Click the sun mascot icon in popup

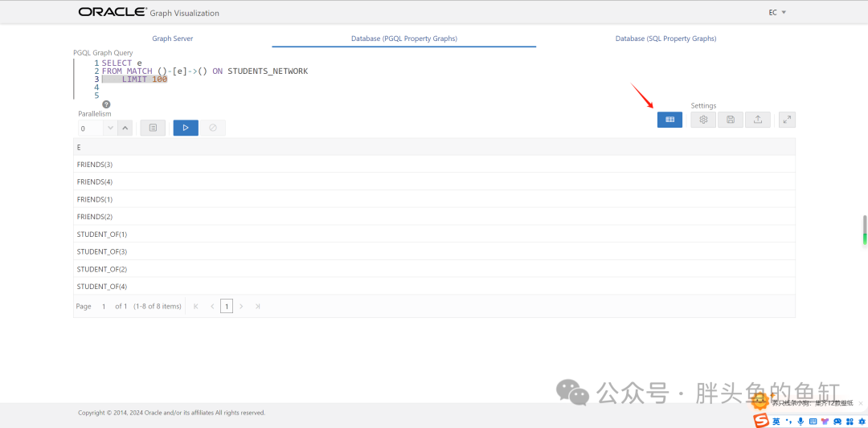tap(760, 401)
